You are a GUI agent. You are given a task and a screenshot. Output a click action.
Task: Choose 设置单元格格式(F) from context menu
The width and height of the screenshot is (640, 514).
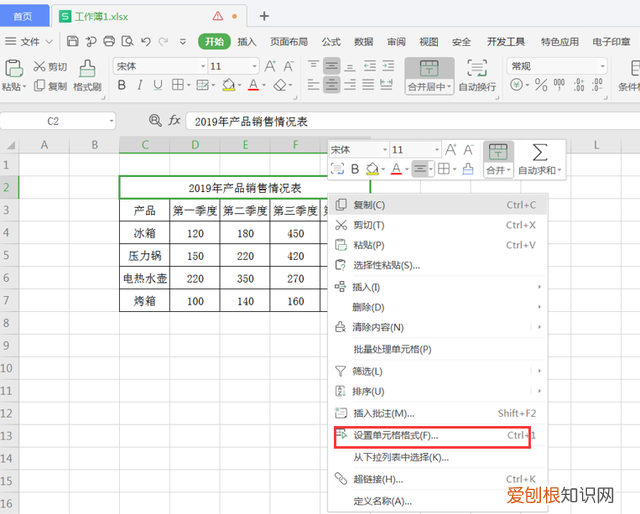point(437,436)
